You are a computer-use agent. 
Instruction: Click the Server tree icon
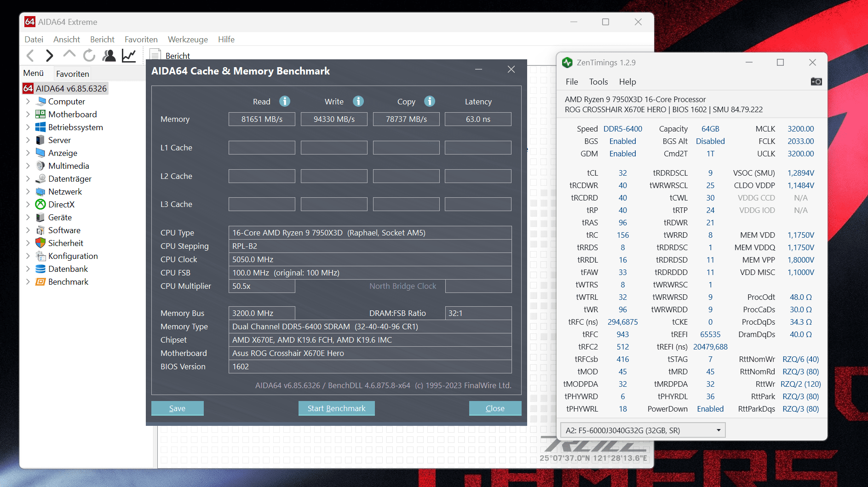coord(40,140)
